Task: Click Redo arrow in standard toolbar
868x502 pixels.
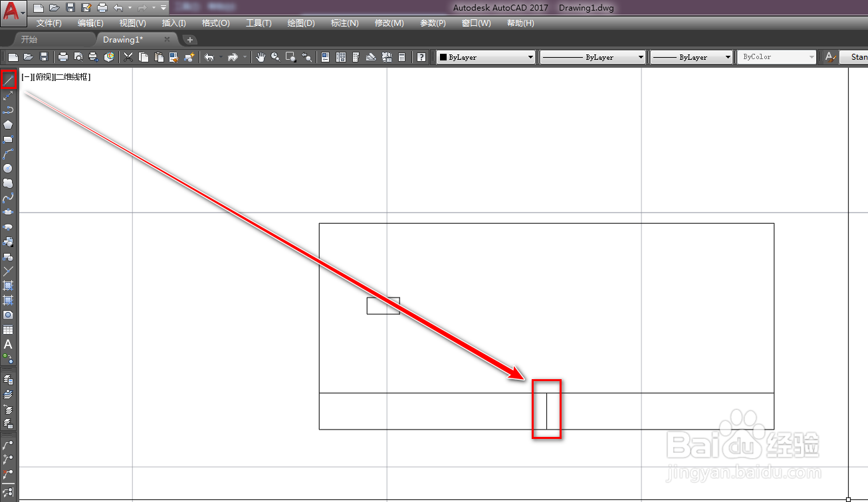Action: pyautogui.click(x=233, y=57)
